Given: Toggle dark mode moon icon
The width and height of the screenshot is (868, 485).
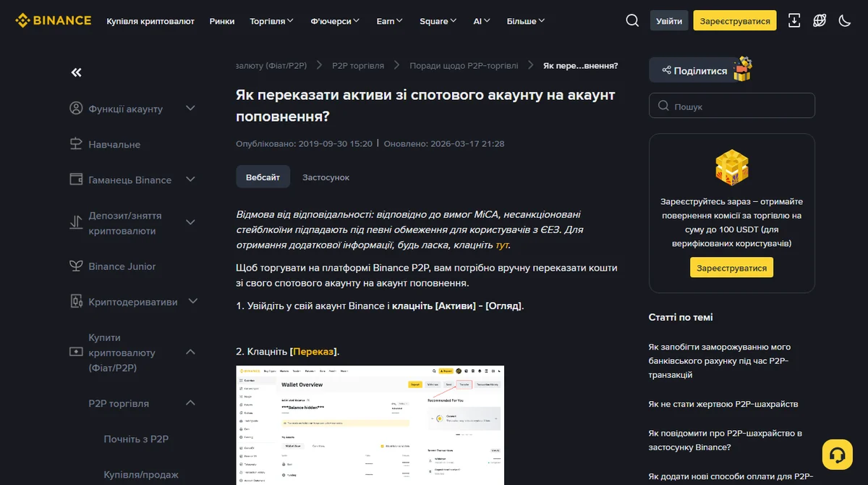Looking at the screenshot, I should [844, 20].
